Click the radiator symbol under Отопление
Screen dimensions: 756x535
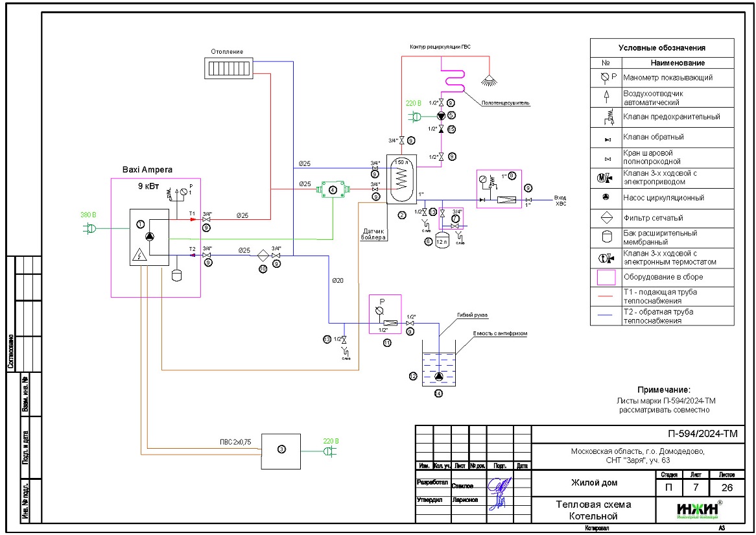[x=228, y=68]
